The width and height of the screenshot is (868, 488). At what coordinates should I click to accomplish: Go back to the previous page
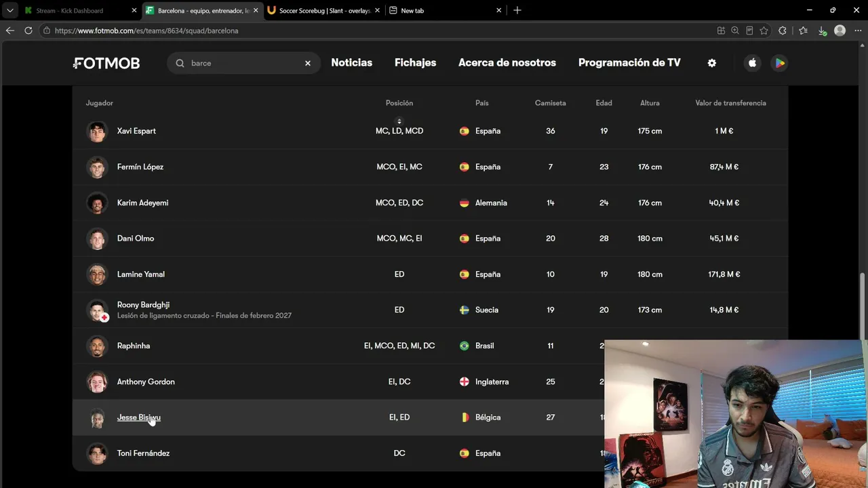[9, 30]
